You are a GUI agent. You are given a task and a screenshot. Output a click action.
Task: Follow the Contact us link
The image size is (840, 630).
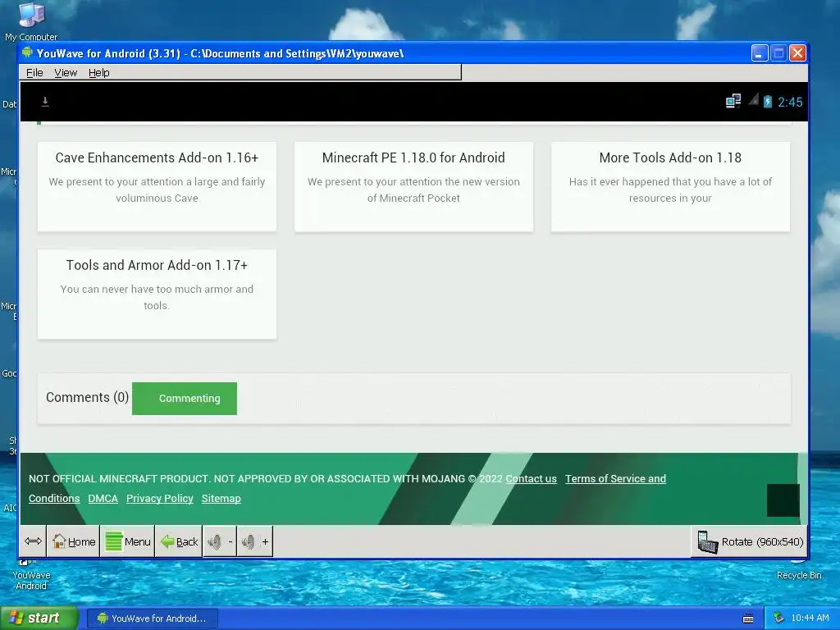coord(531,478)
